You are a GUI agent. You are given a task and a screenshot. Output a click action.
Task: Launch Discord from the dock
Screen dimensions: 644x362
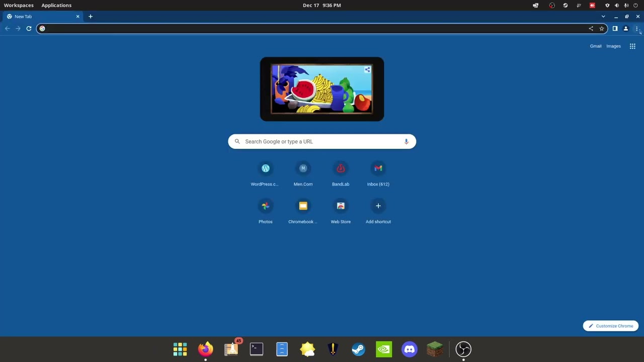click(410, 349)
